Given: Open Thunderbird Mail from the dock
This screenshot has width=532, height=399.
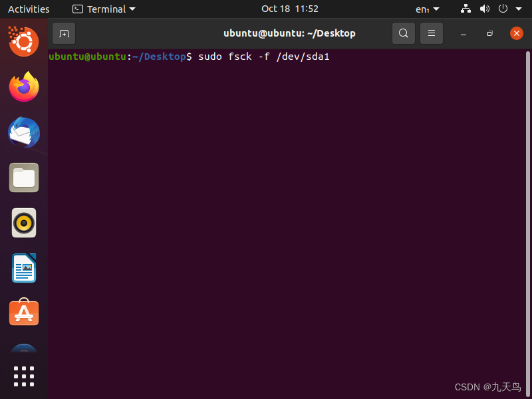Looking at the screenshot, I should click(24, 132).
